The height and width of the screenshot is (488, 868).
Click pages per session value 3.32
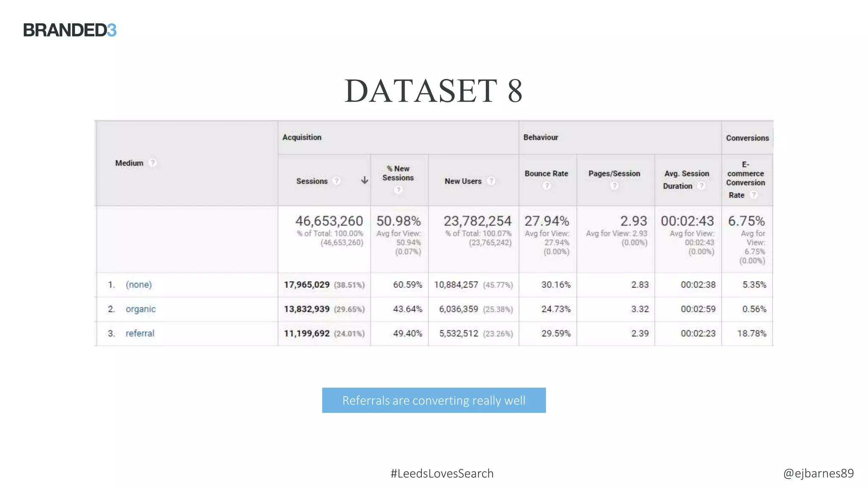click(640, 309)
